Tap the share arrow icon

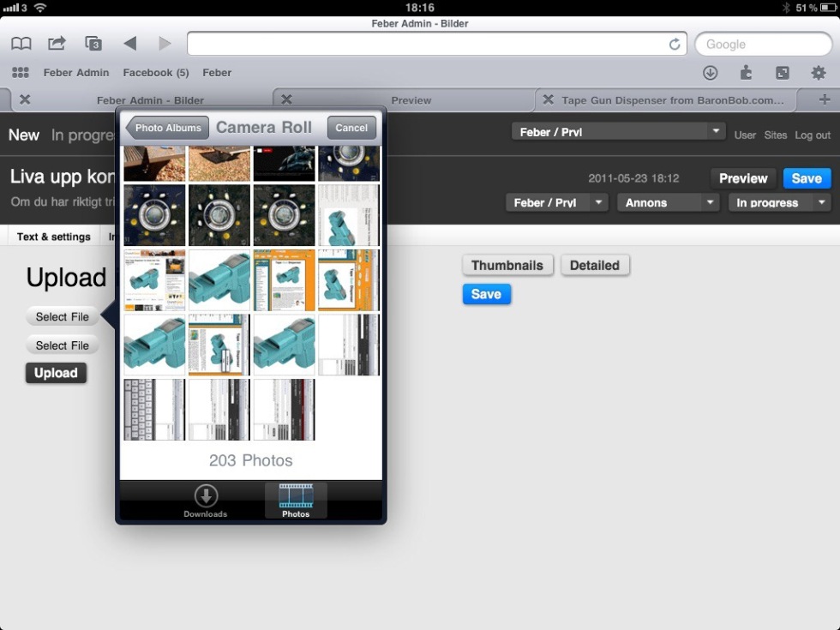[57, 44]
